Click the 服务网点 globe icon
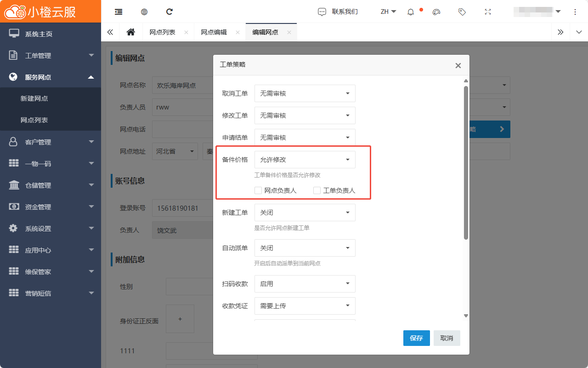 click(x=14, y=77)
